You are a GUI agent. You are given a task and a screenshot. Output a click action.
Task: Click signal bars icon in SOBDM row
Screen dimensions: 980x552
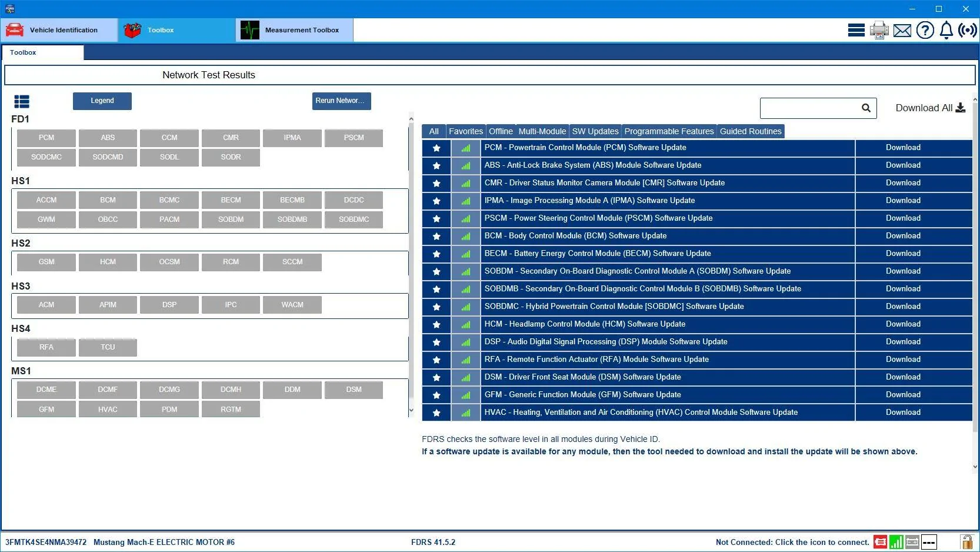(x=466, y=271)
